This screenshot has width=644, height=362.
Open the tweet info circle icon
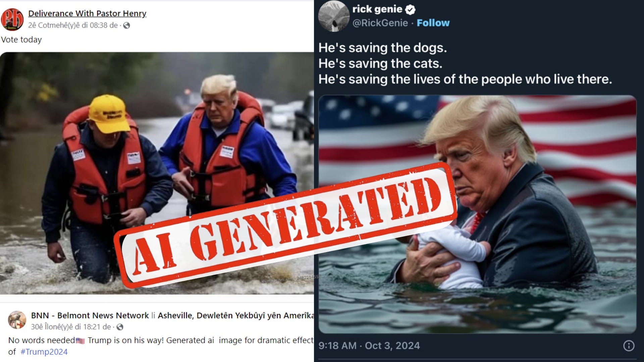629,346
